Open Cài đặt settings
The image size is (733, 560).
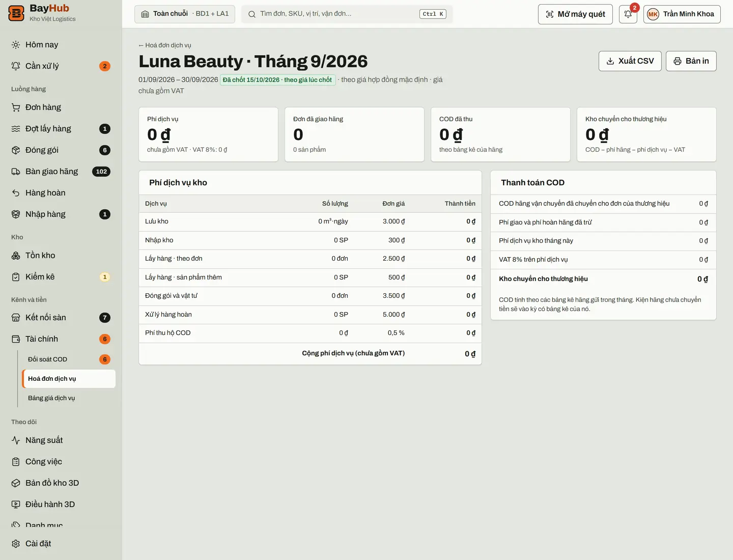click(61, 544)
